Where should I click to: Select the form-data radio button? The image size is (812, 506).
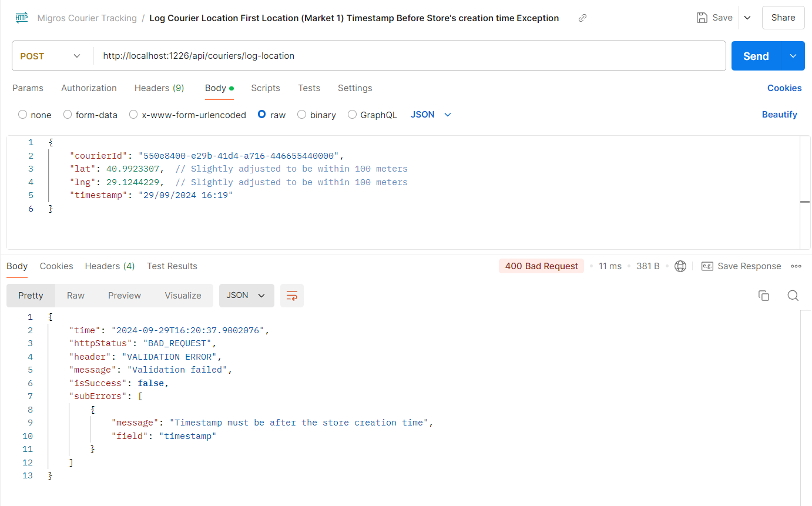pyautogui.click(x=68, y=115)
